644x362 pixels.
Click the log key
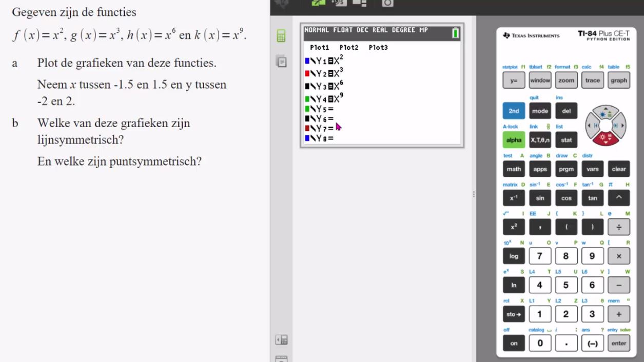514,256
